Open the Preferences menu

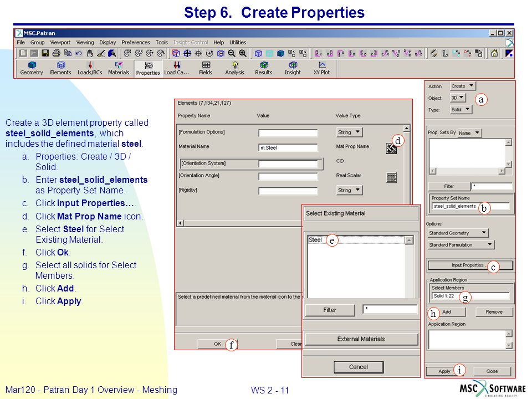click(136, 43)
